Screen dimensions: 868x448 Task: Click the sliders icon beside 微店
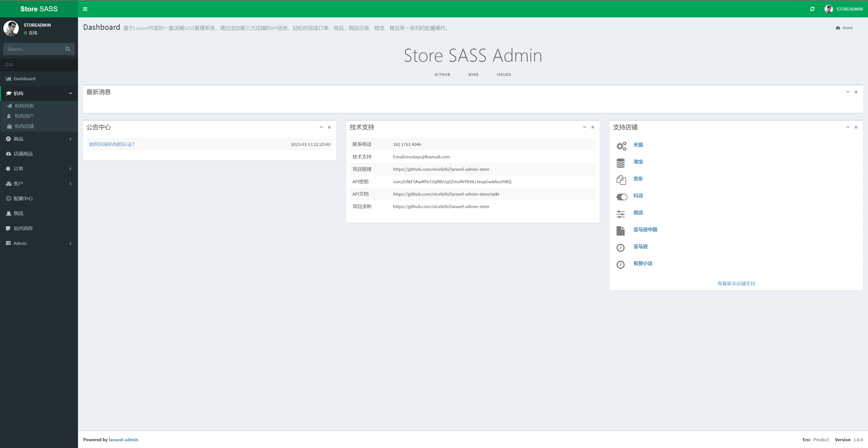pyautogui.click(x=620, y=214)
